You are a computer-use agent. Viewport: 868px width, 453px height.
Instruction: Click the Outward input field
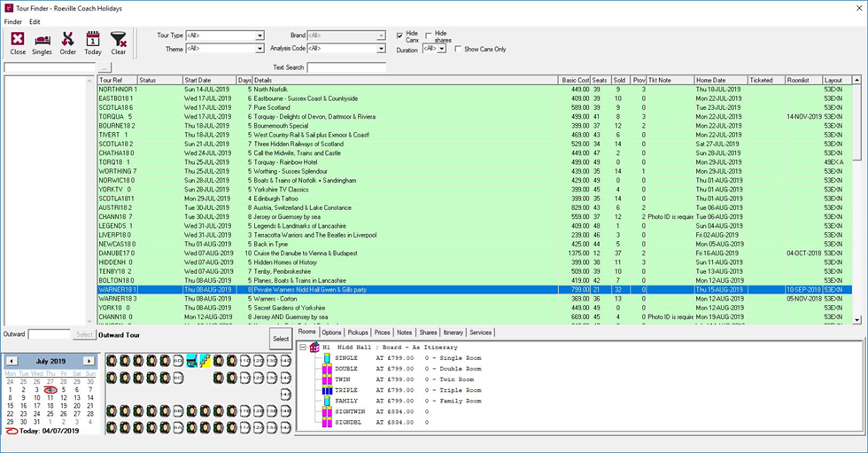[50, 334]
